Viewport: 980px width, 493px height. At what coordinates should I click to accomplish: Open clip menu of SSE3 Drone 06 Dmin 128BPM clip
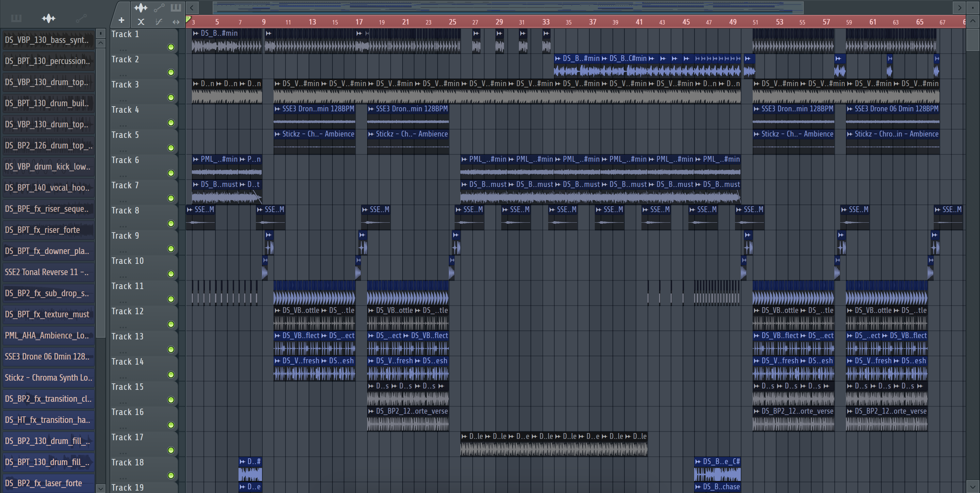coord(850,109)
